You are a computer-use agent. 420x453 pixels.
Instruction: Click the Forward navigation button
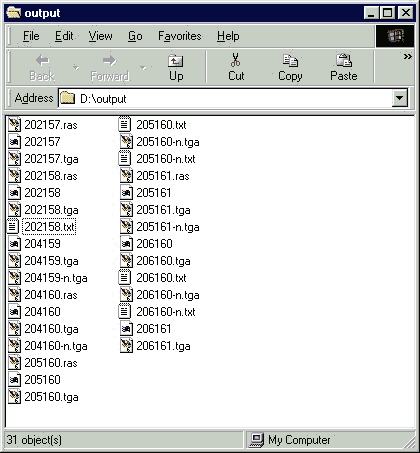110,68
